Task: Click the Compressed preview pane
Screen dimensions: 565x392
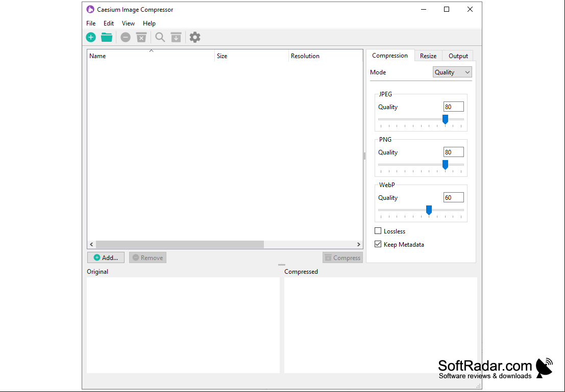Action: coord(381,325)
